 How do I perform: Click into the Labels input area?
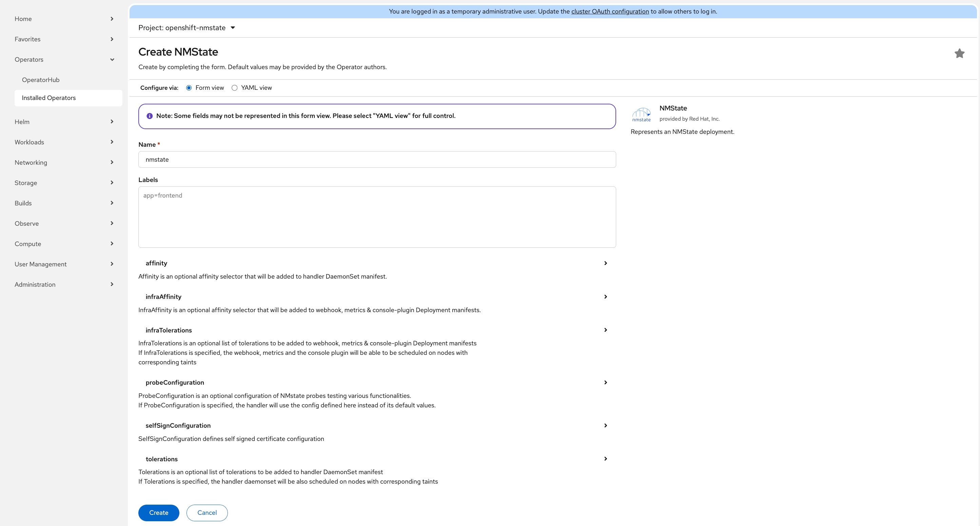(x=377, y=217)
